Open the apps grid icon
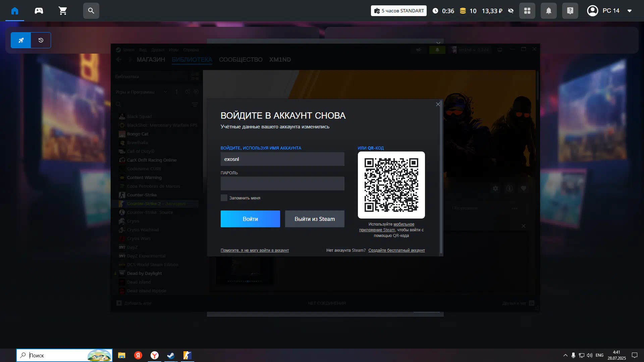The width and height of the screenshot is (644, 362). click(x=527, y=11)
